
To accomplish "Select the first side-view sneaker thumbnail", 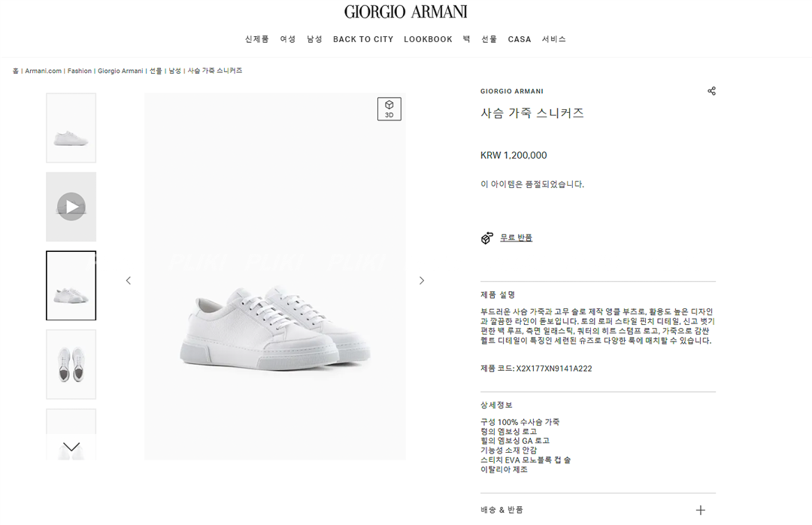I will (71, 128).
